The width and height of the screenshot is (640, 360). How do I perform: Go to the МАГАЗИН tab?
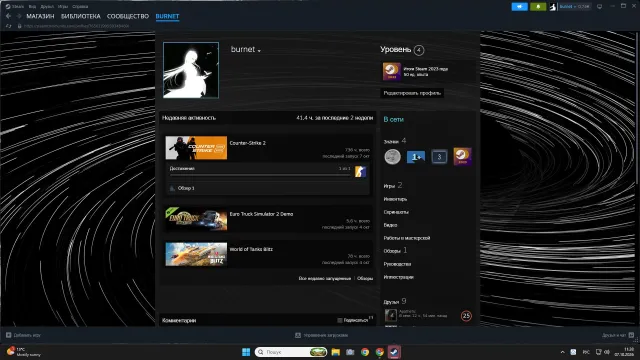40,16
